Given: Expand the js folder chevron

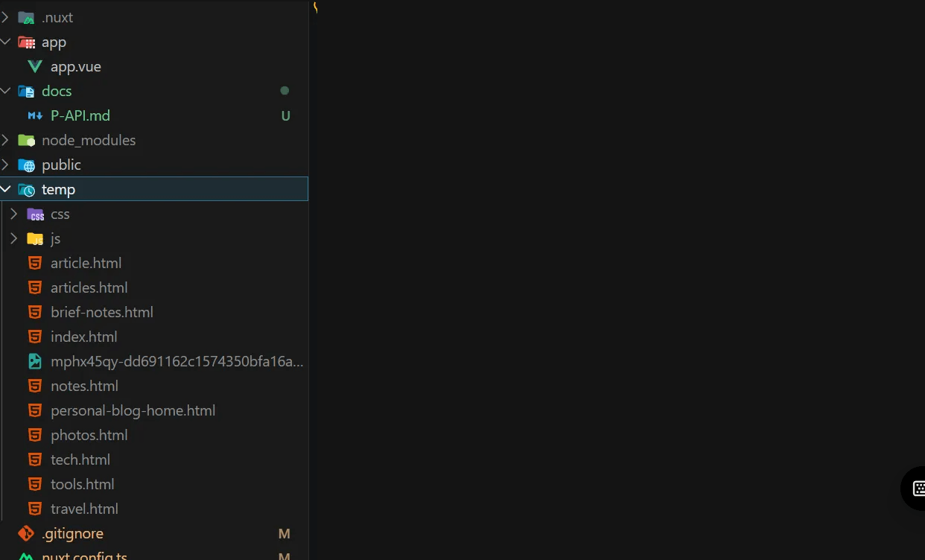Looking at the screenshot, I should [14, 238].
